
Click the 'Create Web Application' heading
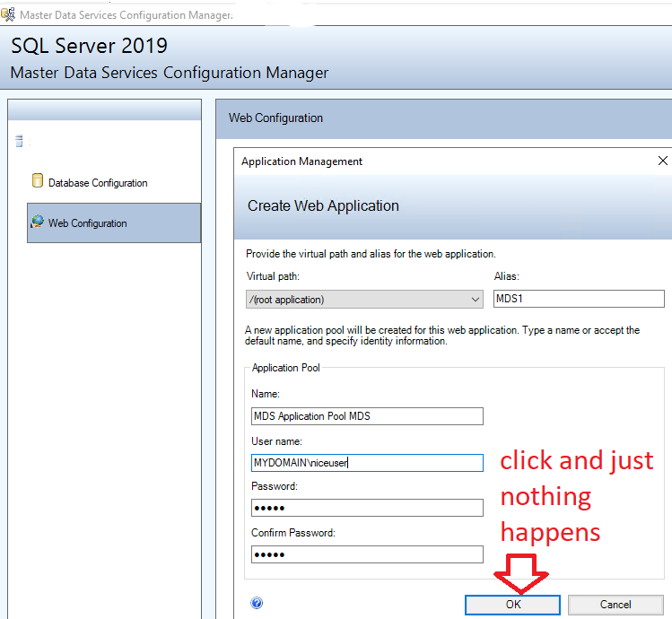click(x=323, y=206)
